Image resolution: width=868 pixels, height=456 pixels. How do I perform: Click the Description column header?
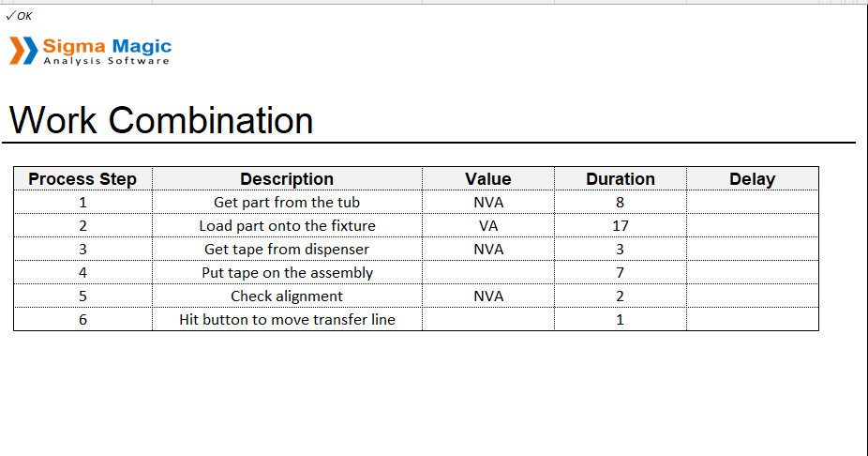coord(288,179)
